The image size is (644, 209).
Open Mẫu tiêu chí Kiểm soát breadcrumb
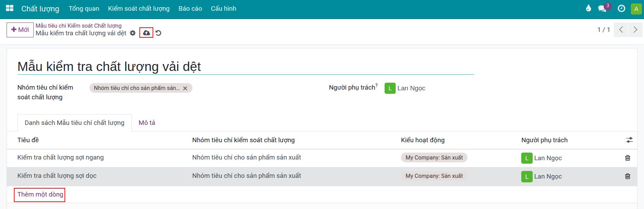(x=79, y=26)
